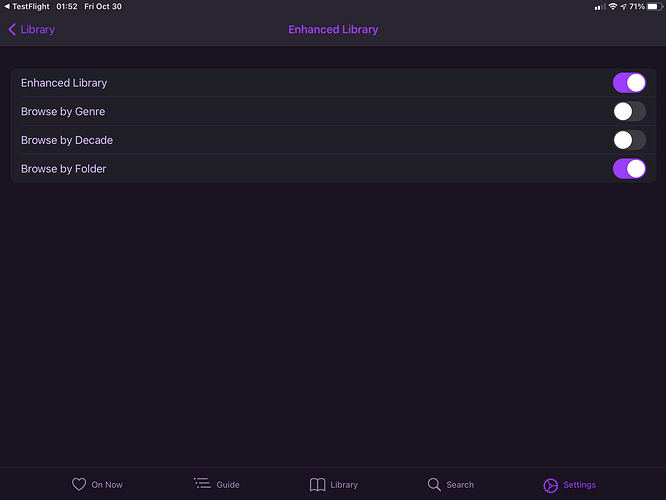Click the Browse by Genre row label
This screenshot has width=666, height=500.
63,111
